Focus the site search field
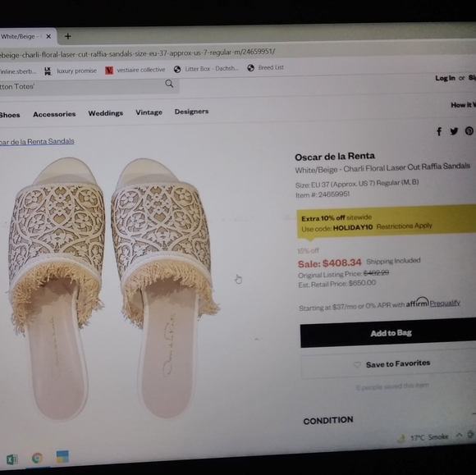Screen dimensions: 476x475 tap(89, 86)
